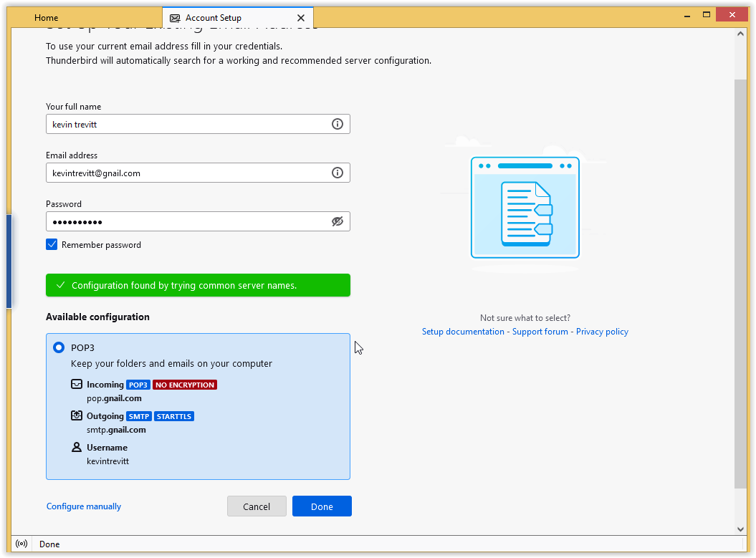
Task: Click the incoming mail tray icon
Action: 77,385
